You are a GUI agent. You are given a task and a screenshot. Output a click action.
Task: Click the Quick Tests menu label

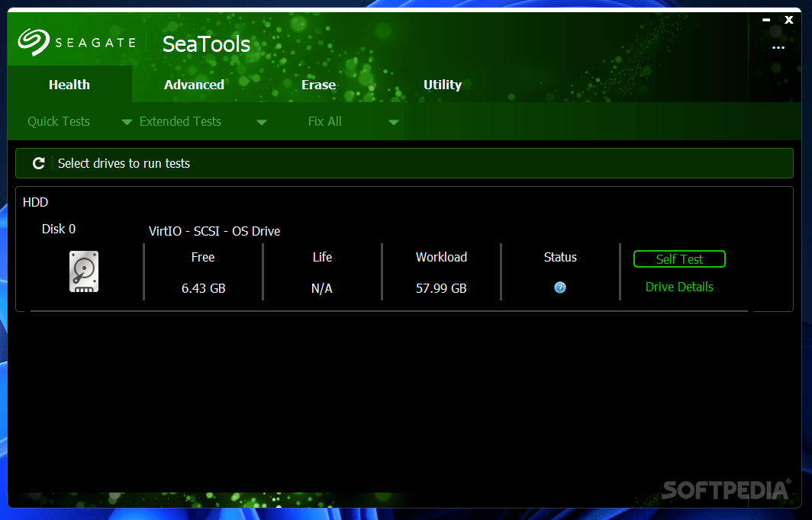[59, 121]
